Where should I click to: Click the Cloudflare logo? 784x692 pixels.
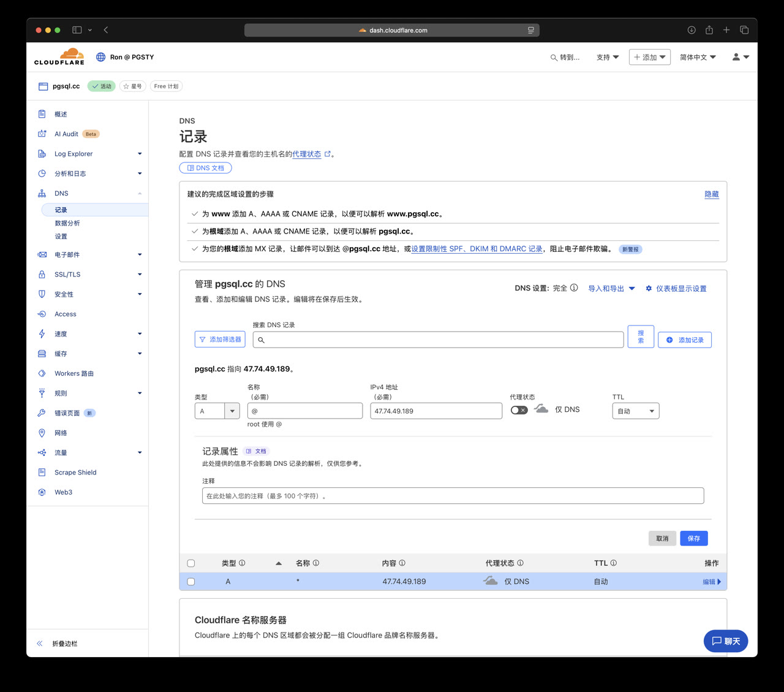tap(59, 56)
